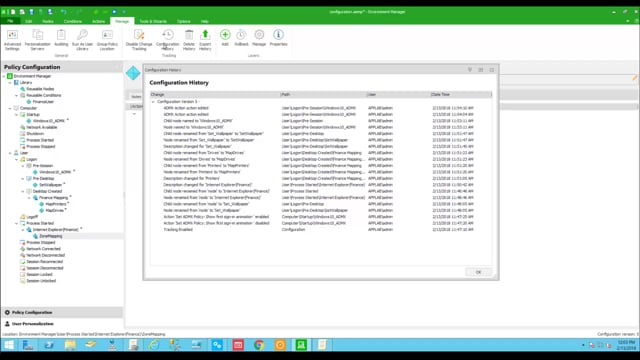This screenshot has height=360, width=640.
Task: Collapse the Environment Manager root node
Action: pos(4,76)
